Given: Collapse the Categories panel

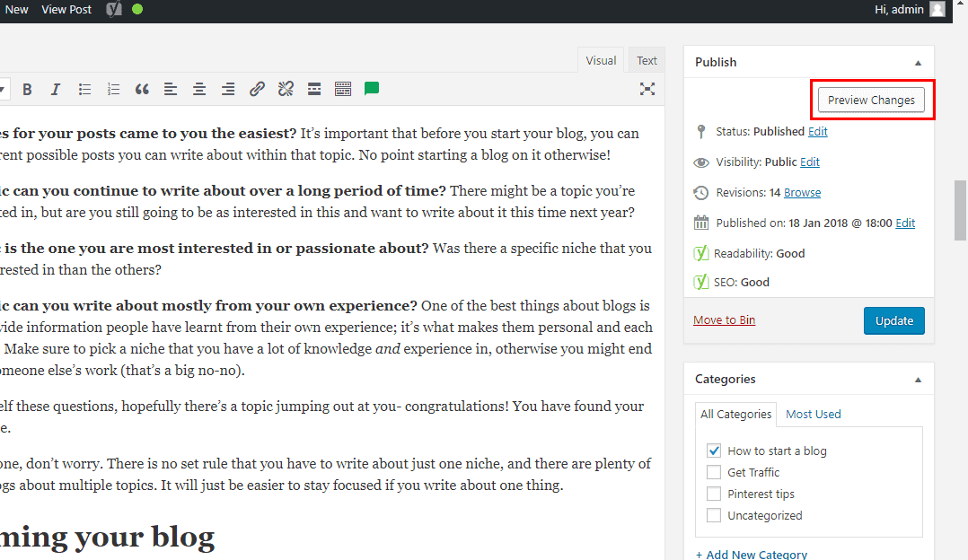Looking at the screenshot, I should (x=918, y=379).
